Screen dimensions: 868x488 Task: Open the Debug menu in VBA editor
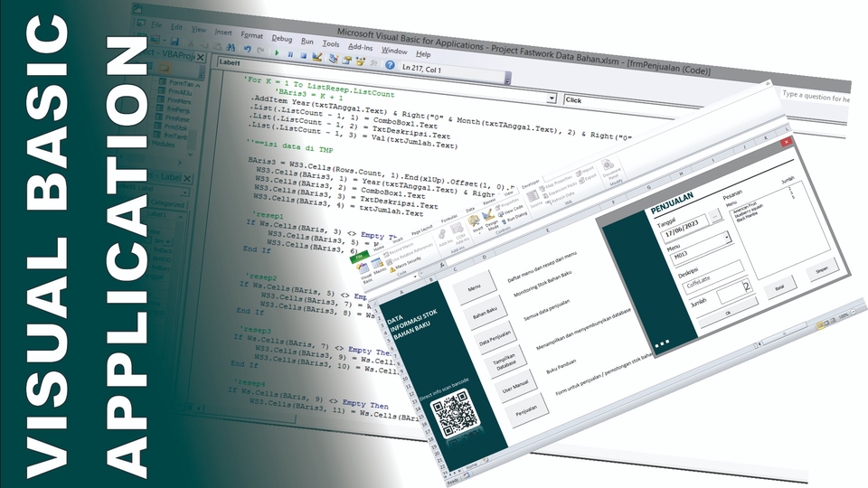pos(281,38)
